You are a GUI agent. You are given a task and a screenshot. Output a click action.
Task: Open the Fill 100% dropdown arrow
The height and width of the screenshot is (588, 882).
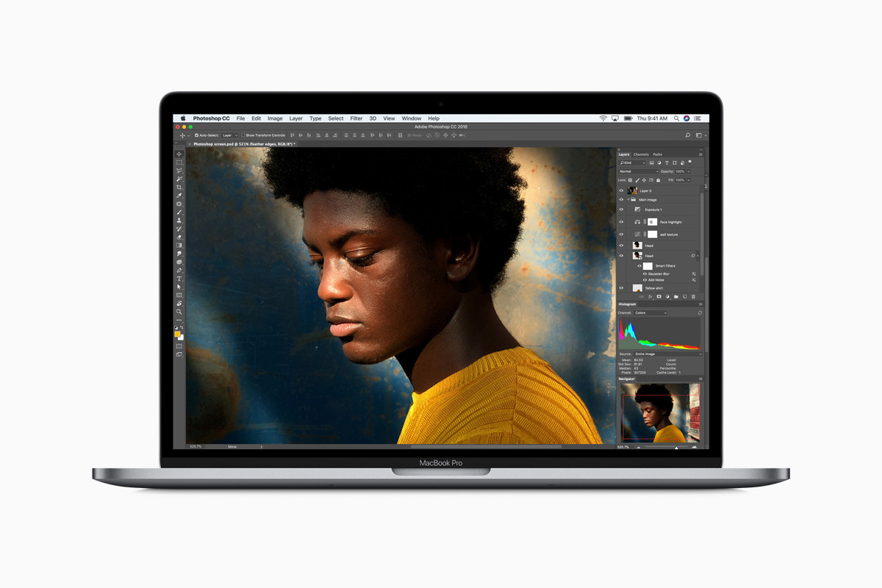689,180
